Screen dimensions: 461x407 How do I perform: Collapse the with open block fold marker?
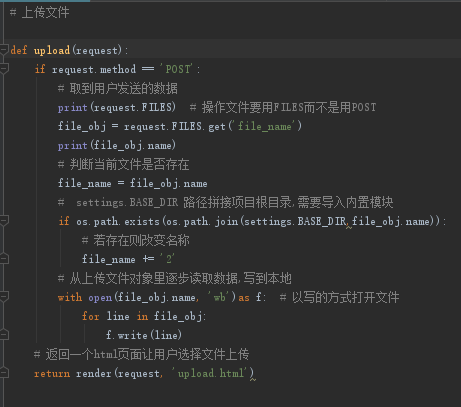pyautogui.click(x=4, y=297)
